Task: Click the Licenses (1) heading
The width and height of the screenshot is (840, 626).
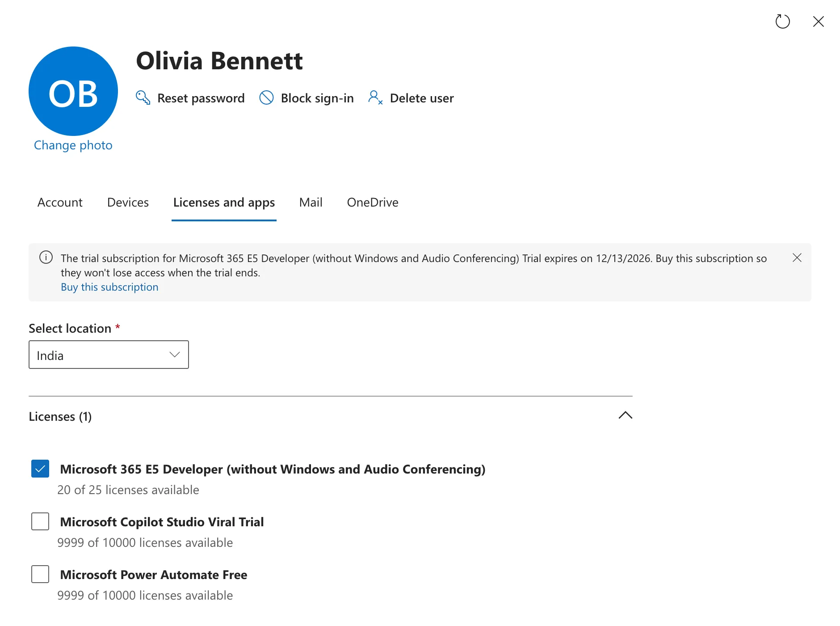Action: coord(60,417)
